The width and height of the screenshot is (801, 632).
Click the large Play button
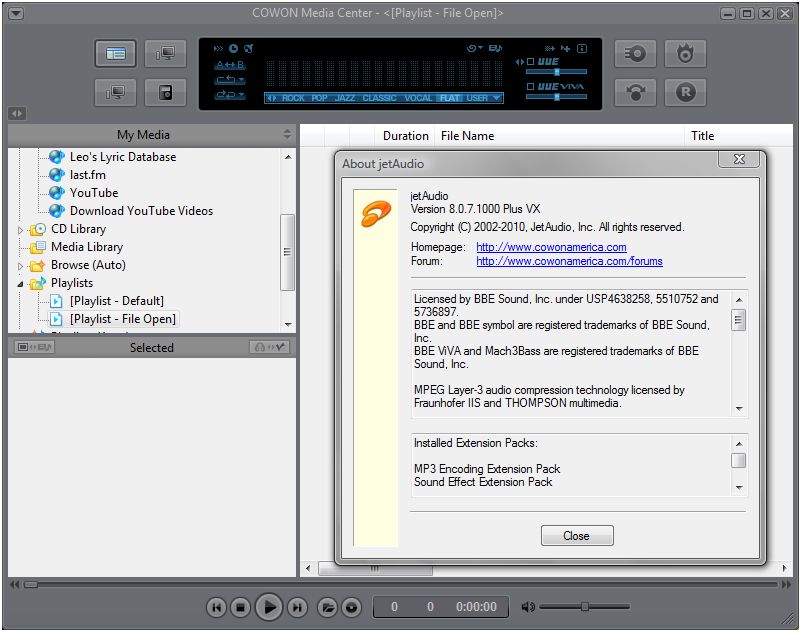click(269, 607)
